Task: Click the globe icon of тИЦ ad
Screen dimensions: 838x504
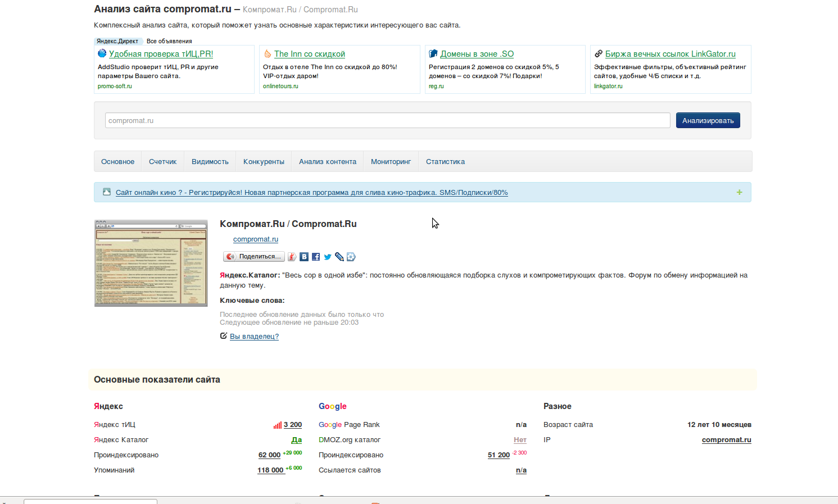Action: tap(102, 53)
